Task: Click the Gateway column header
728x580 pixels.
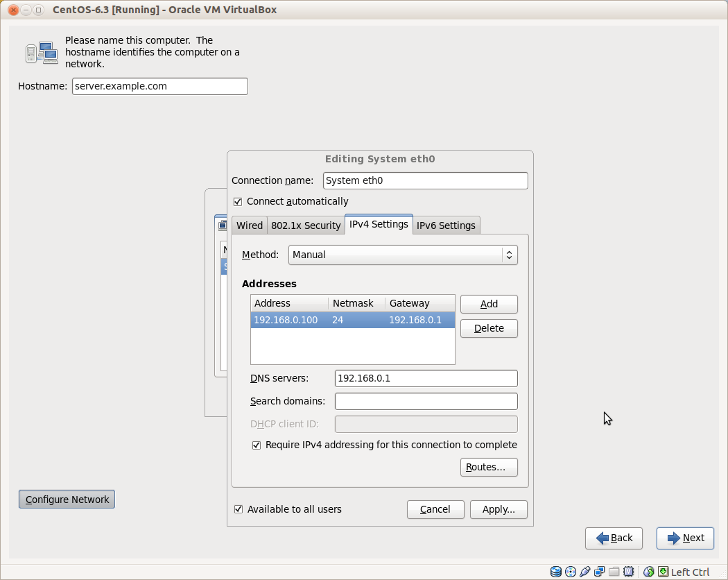Action: coord(419,303)
